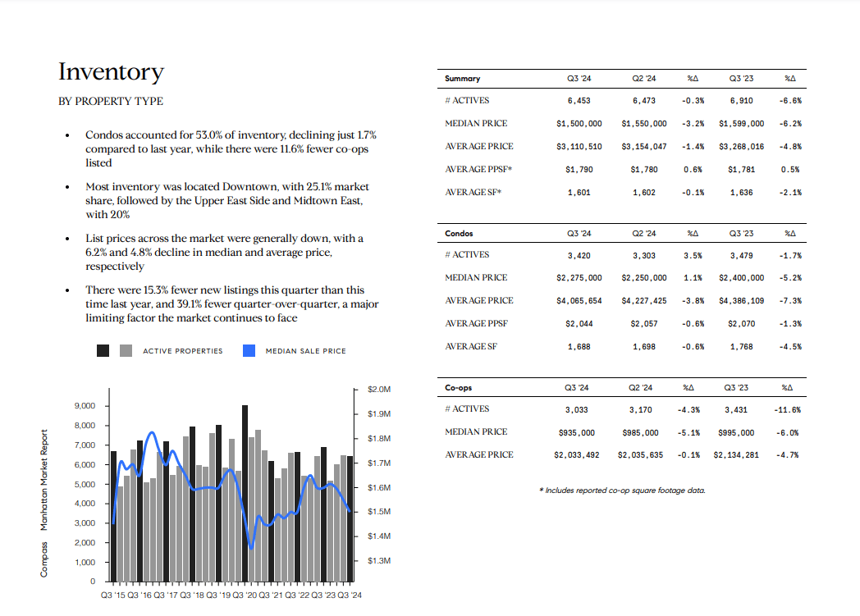Screen dimensions: 860x616
Task: Click the Inventory page heading
Action: [x=112, y=72]
